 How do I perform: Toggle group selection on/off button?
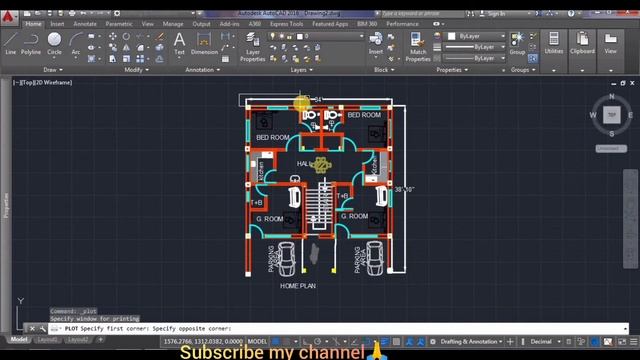pos(533,59)
